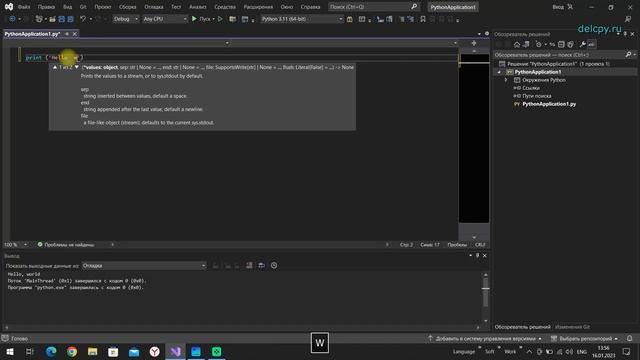Viewport: 640px width, 360px height.
Task: Open the Добавить в систему управления версиями dropdown
Action: (x=485, y=338)
